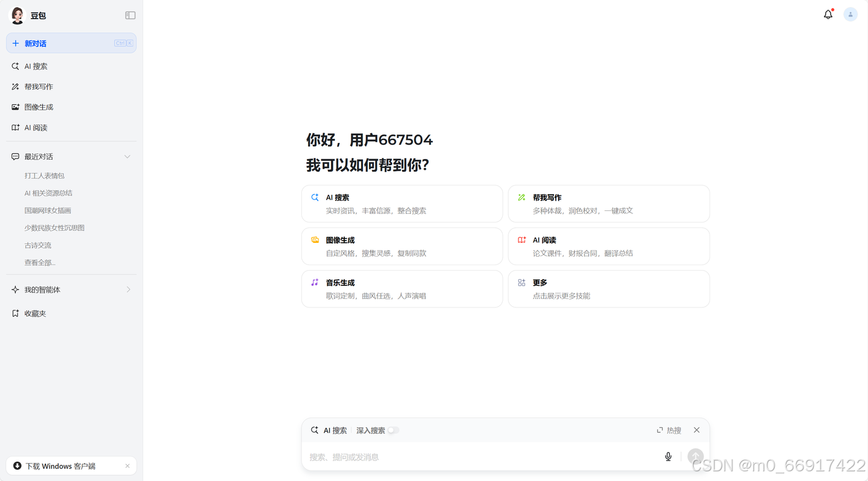This screenshot has width=868, height=481.
Task: Click the 收藏夹 bookmark icon
Action: tap(16, 313)
